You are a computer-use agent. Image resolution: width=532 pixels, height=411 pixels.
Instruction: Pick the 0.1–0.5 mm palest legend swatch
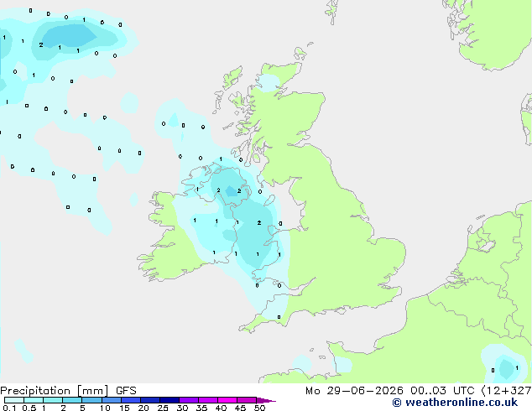coord(14,400)
